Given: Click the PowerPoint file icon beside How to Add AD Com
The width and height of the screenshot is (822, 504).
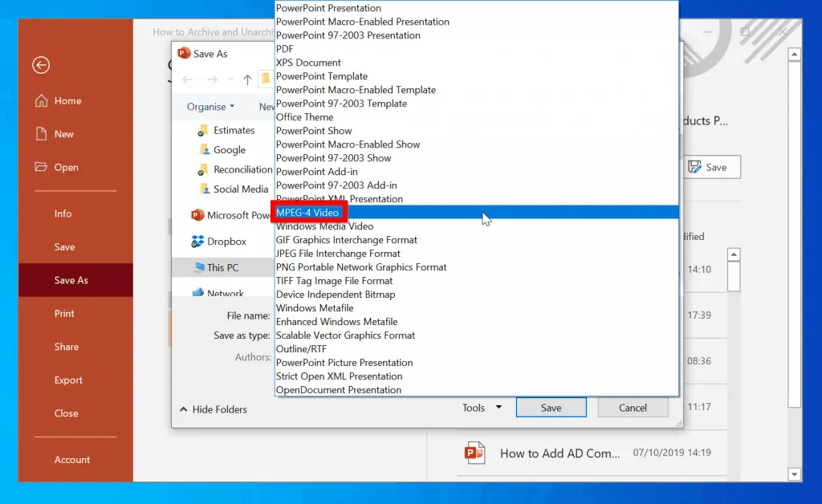Looking at the screenshot, I should coord(475,453).
